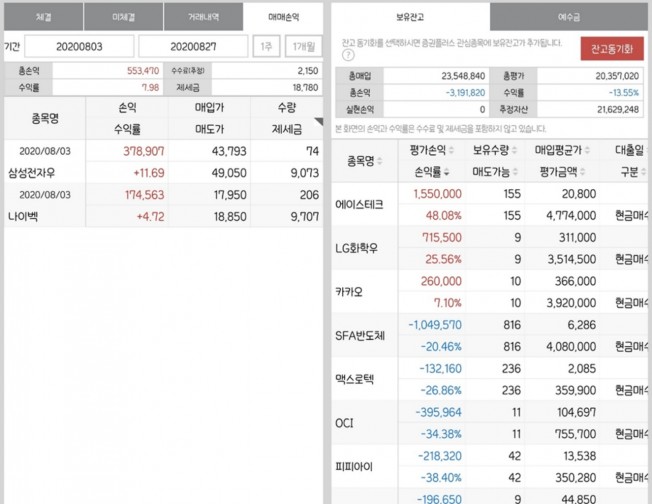Click profit value 378,907

(x=143, y=151)
